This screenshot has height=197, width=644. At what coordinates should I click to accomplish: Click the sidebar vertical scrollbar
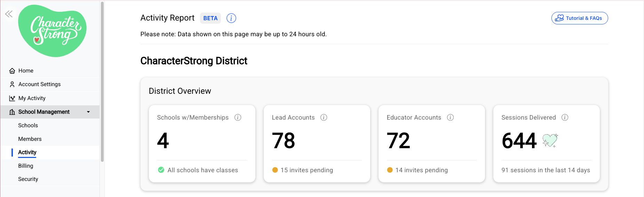click(102, 82)
